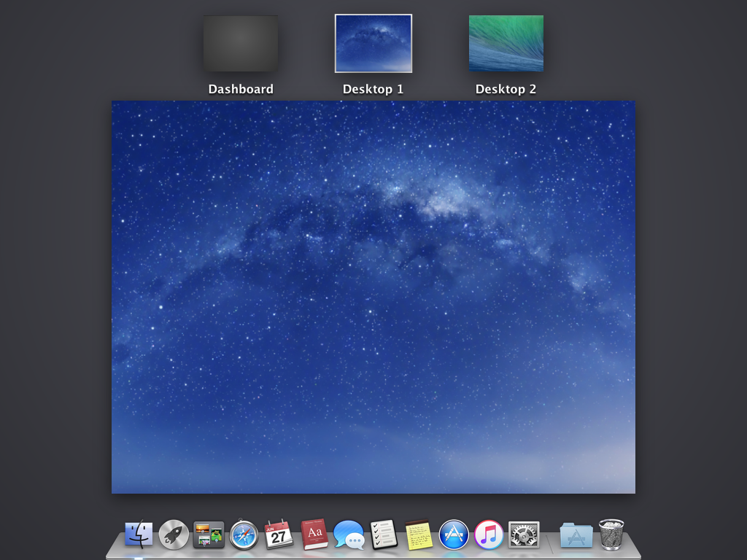Open the yellow Notes app

[x=419, y=534]
